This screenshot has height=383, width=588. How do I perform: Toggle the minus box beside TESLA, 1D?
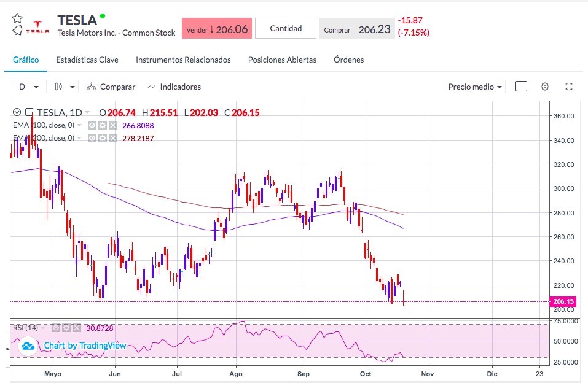(x=29, y=112)
